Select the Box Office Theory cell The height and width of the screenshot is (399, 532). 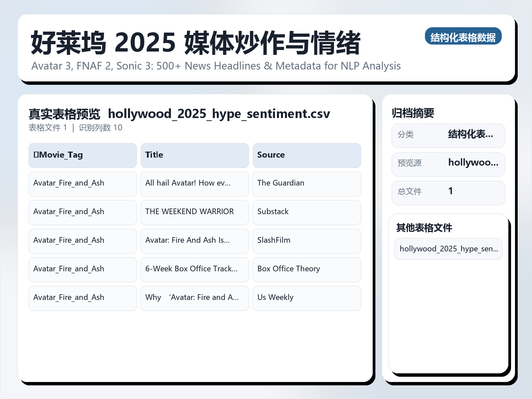coord(307,269)
